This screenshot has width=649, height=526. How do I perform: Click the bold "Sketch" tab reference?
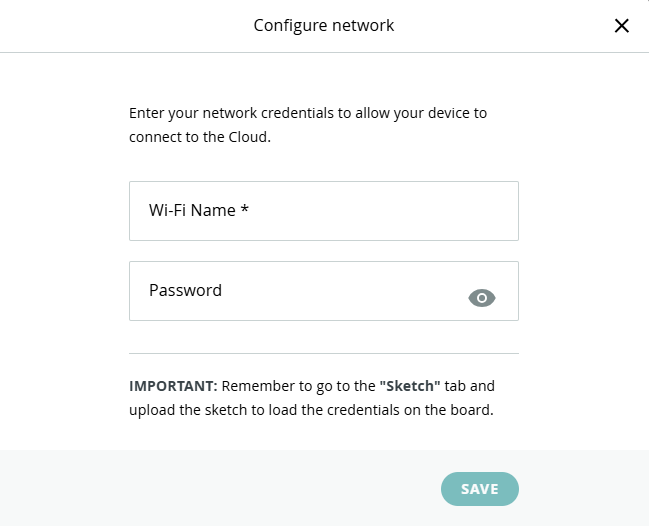tap(409, 385)
